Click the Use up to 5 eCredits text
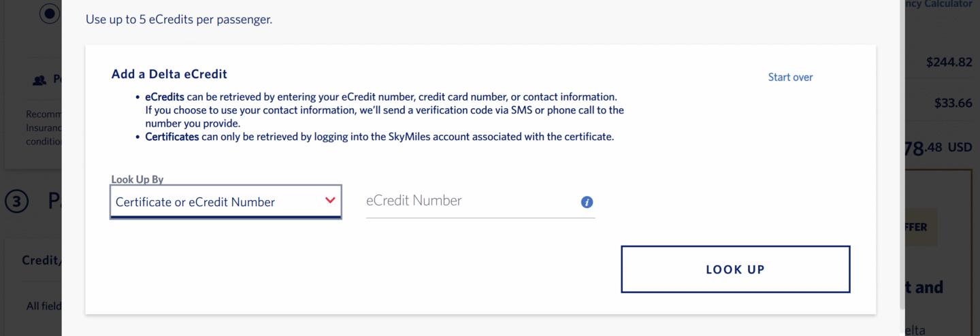 [x=179, y=19]
